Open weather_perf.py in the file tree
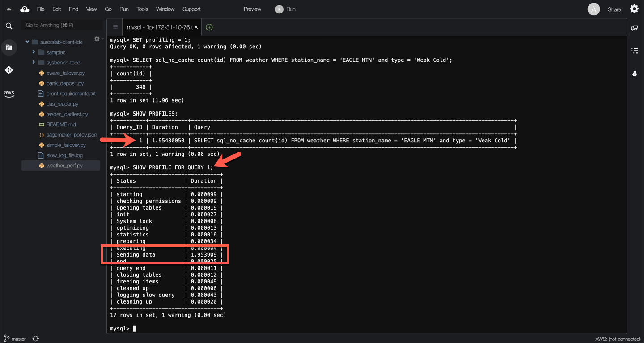644x343 pixels. pyautogui.click(x=64, y=166)
